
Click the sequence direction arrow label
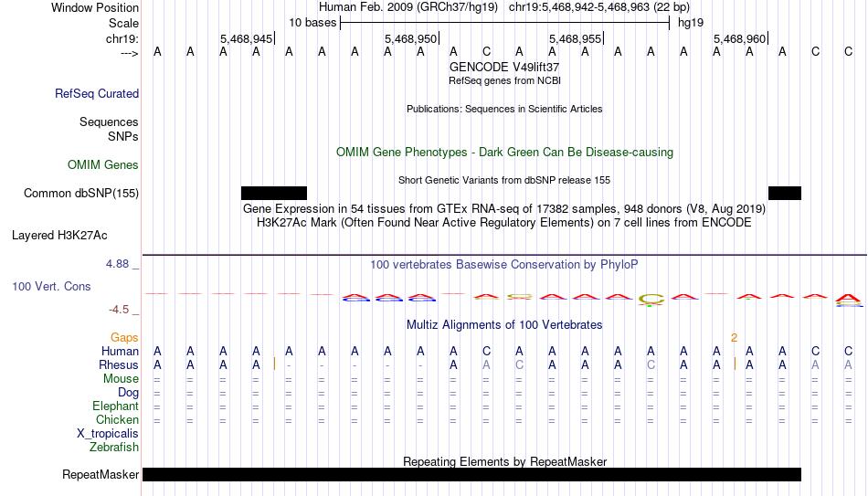(130, 53)
